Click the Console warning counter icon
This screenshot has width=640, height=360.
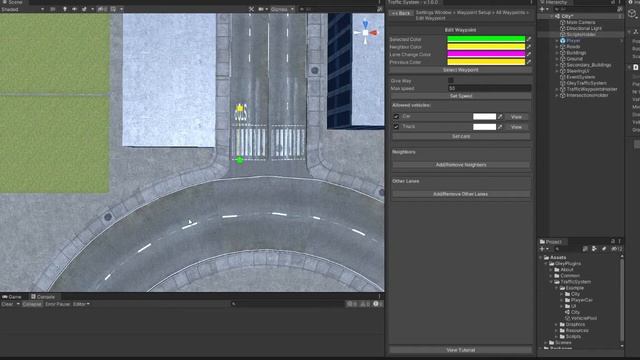(365, 304)
